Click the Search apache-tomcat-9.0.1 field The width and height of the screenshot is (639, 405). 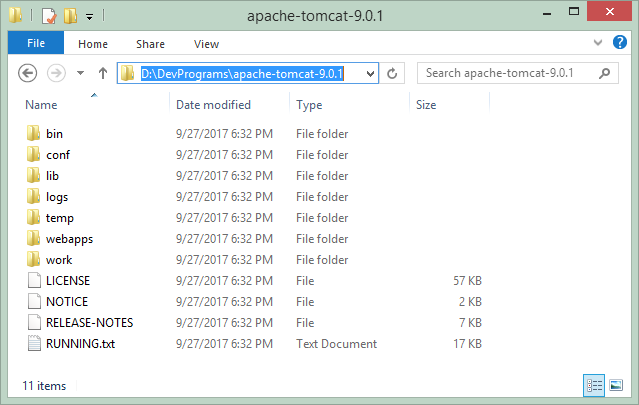(x=507, y=73)
